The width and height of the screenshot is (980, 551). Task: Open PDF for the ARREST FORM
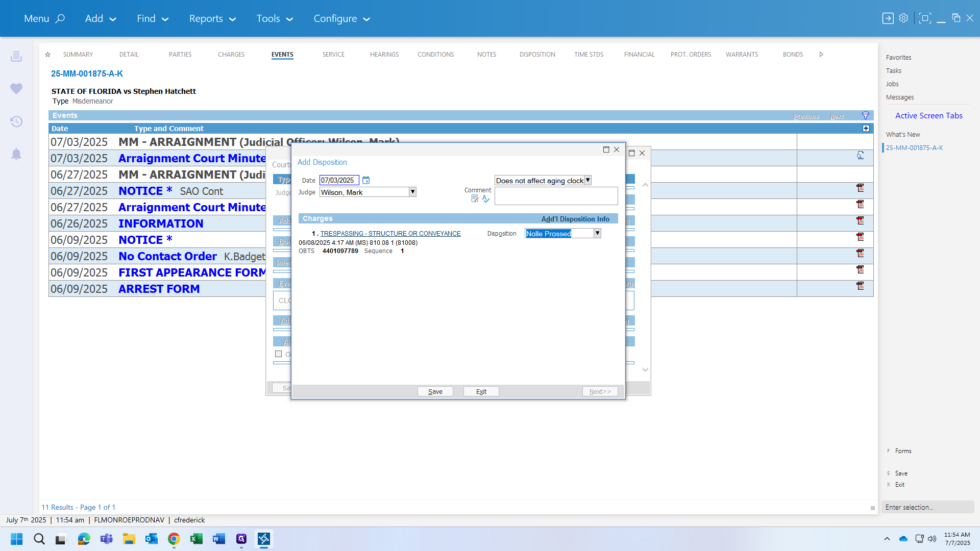860,286
